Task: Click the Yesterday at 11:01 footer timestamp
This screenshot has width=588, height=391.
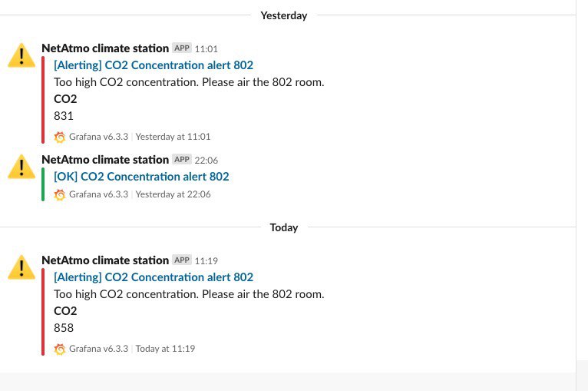Action: (x=173, y=137)
